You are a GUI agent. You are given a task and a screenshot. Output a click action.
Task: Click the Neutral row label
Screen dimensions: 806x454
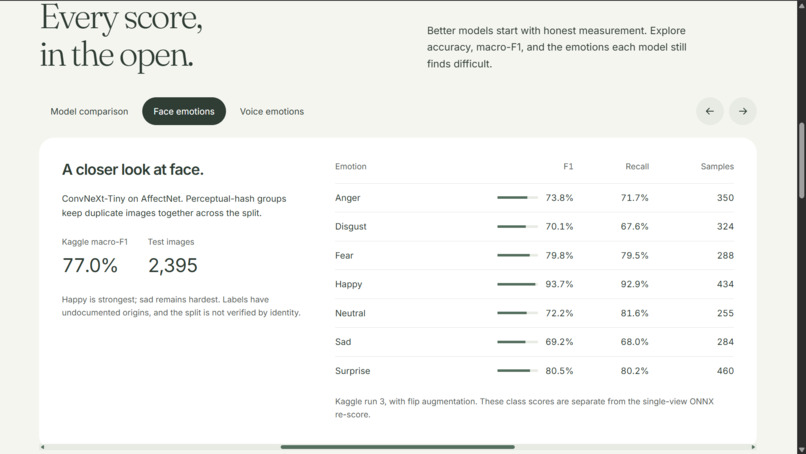(350, 313)
